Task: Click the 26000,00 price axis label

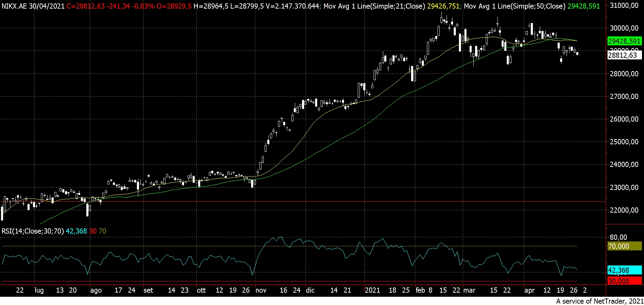Action: 624,119
